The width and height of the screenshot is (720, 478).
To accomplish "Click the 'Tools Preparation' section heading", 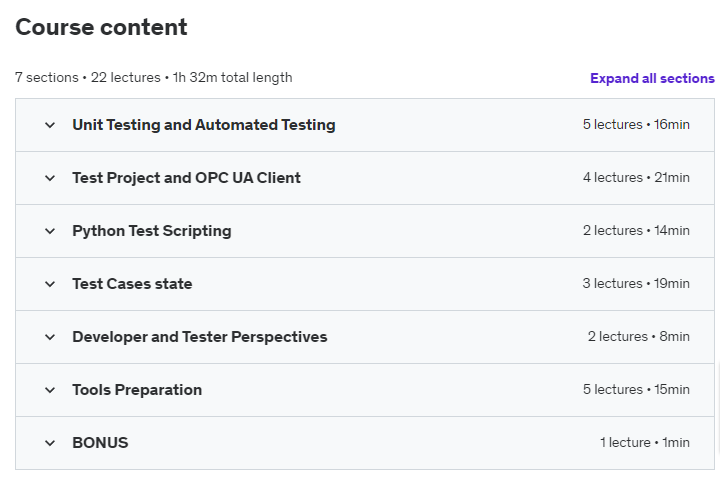I will click(137, 390).
